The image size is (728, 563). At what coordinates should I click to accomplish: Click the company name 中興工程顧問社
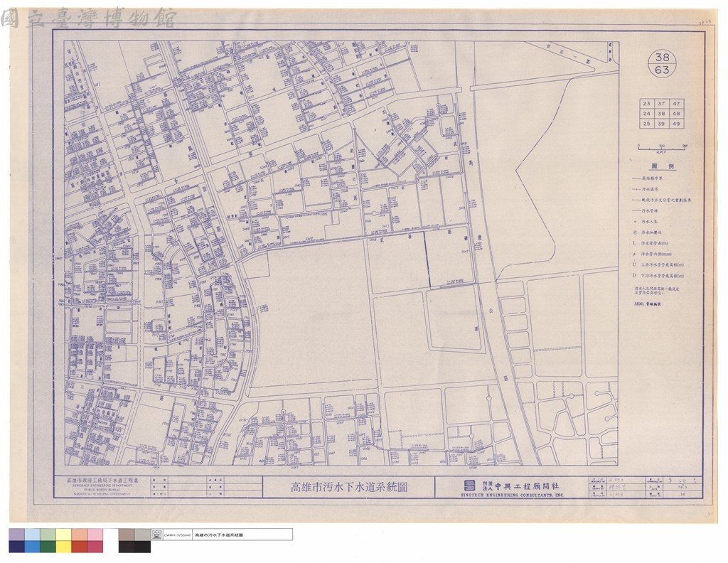click(x=527, y=486)
